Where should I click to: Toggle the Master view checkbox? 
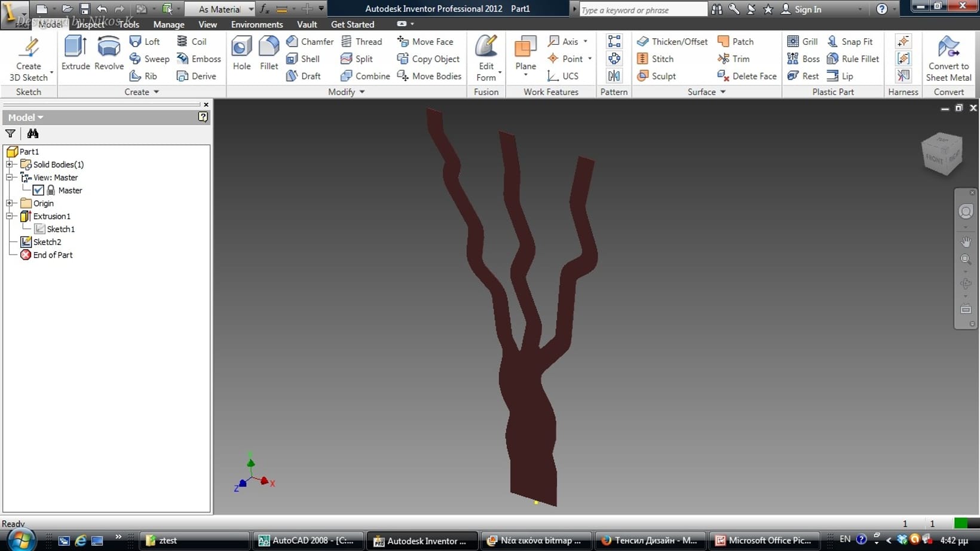pyautogui.click(x=38, y=190)
